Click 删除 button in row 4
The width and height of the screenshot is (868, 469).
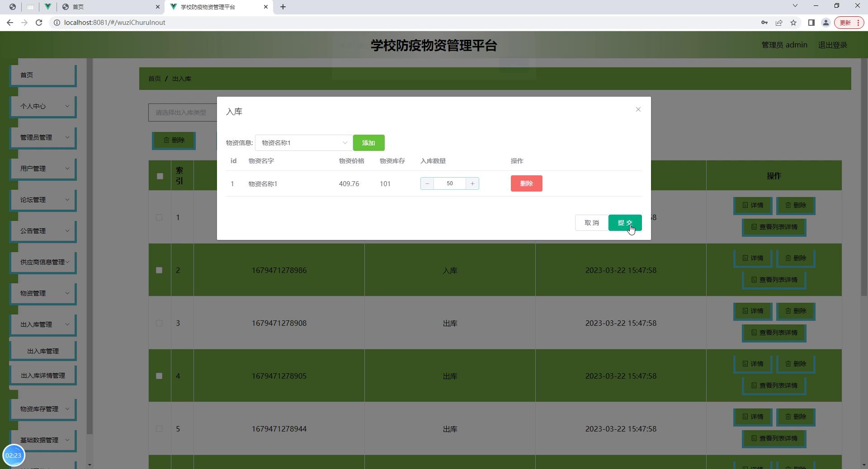[x=796, y=364]
